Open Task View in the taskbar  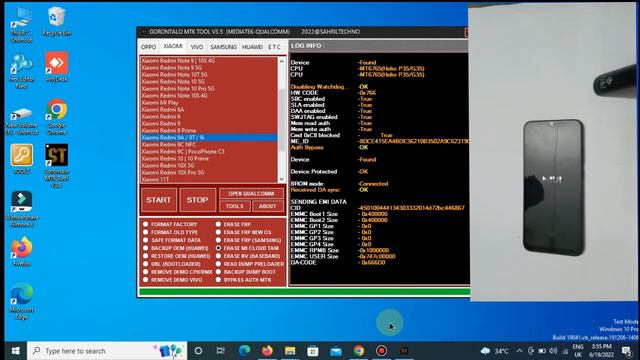click(x=221, y=351)
